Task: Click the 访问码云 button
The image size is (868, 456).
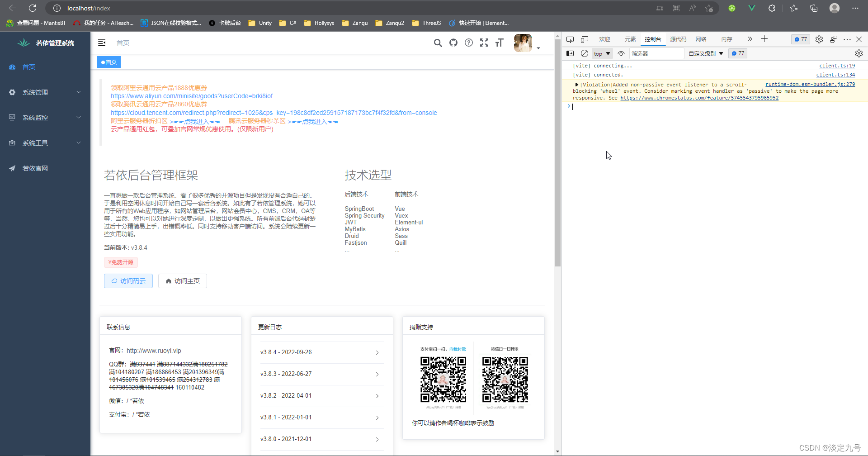Action: [128, 281]
